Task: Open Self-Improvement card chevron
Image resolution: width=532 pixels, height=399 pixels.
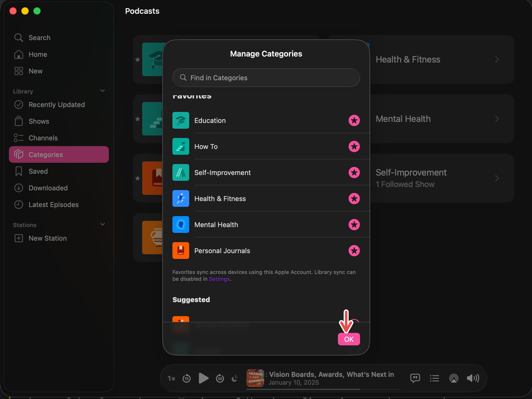Action: coord(497,178)
